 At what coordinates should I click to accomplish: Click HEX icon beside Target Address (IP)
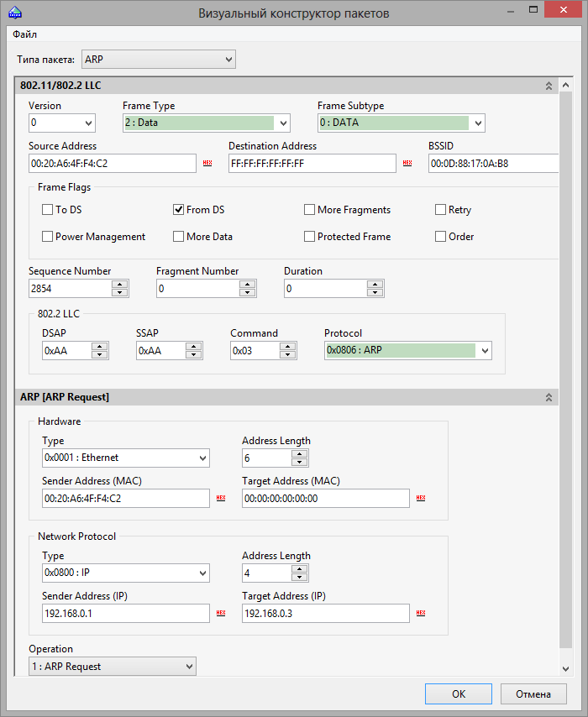tap(421, 613)
